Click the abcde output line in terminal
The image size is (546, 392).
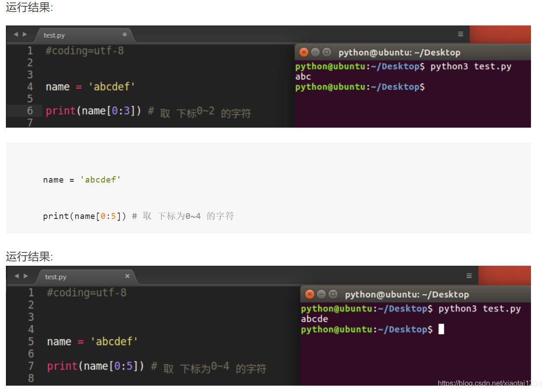point(315,319)
